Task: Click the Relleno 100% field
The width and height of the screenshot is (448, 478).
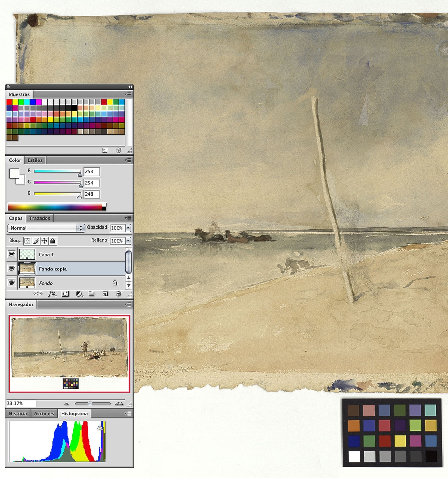Action: [x=117, y=240]
